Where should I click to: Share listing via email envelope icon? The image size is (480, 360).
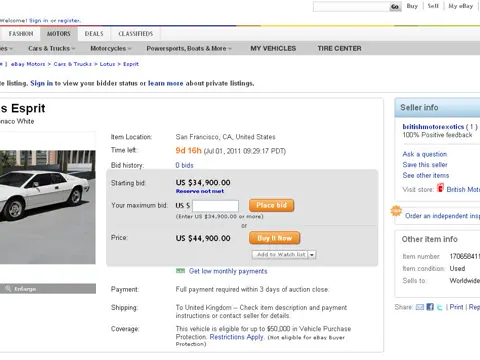(420, 307)
